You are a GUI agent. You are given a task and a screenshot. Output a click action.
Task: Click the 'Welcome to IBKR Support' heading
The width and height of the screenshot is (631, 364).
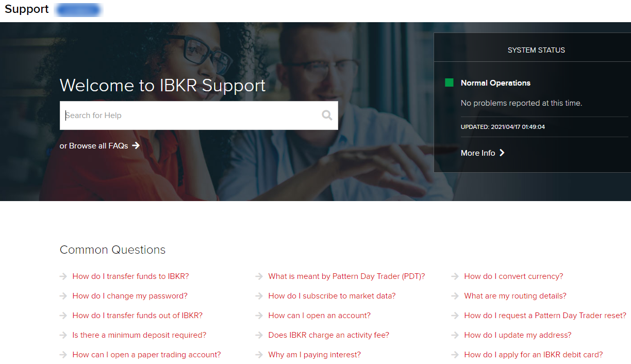click(x=163, y=85)
